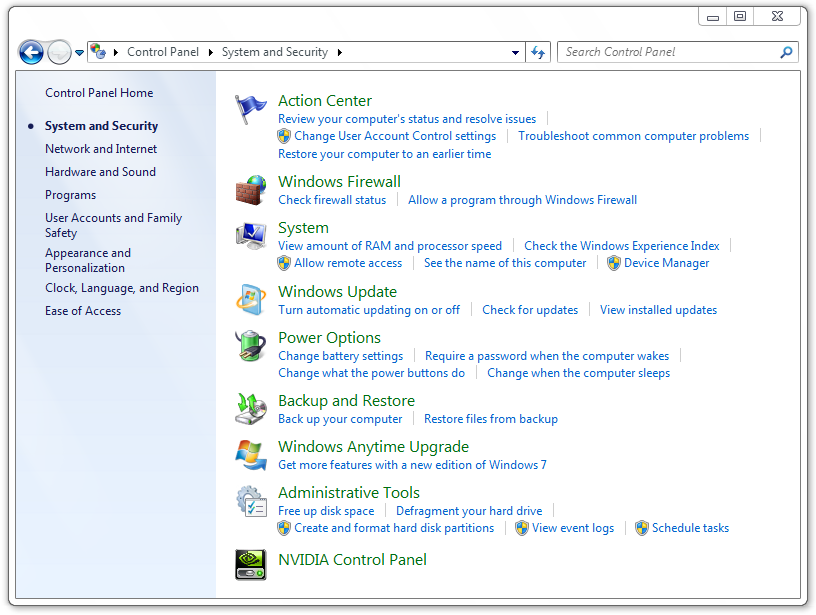Image resolution: width=816 pixels, height=615 pixels.
Task: Open the Action Center heading link
Action: coord(325,100)
